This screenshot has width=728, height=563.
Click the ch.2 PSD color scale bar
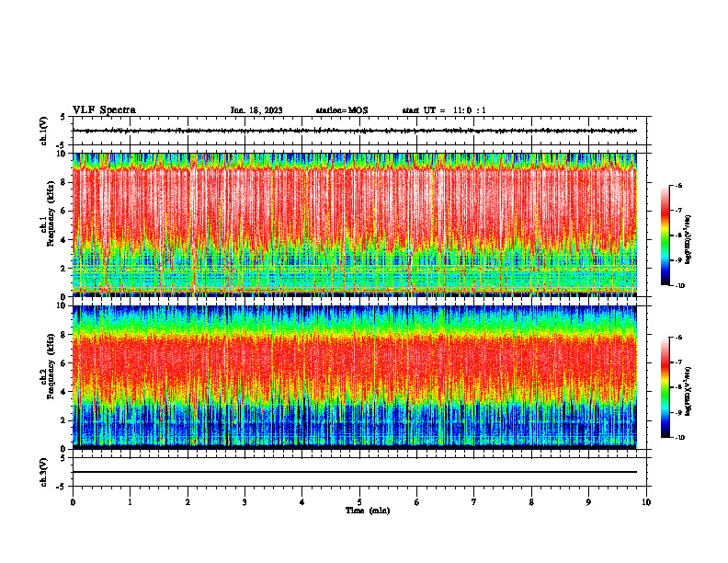(665, 387)
